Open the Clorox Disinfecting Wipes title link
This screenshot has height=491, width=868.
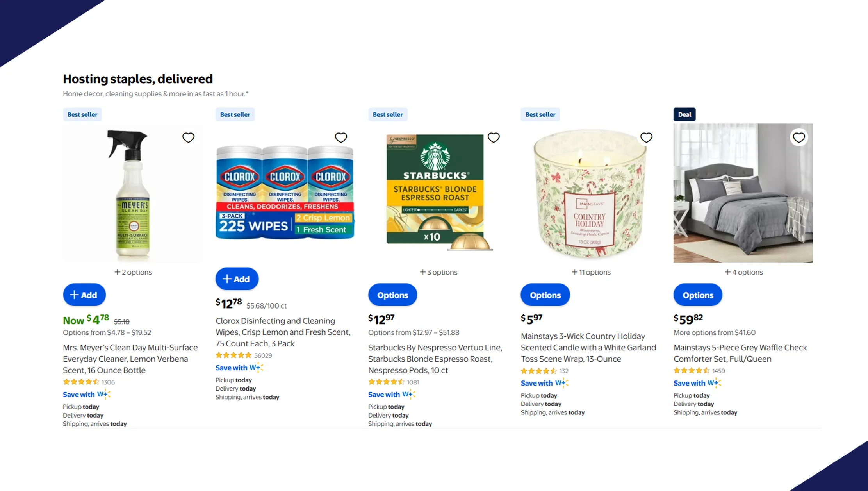tap(283, 332)
